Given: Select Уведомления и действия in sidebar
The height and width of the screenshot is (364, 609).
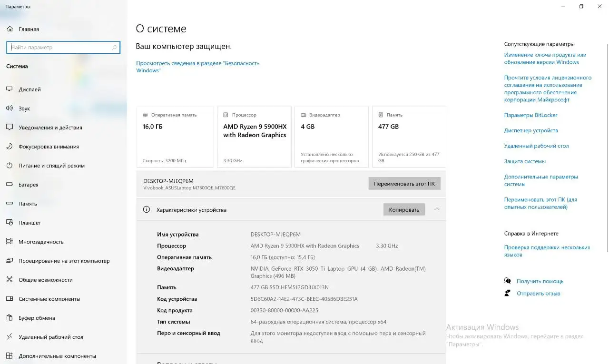Looking at the screenshot, I should (x=10, y=127).
